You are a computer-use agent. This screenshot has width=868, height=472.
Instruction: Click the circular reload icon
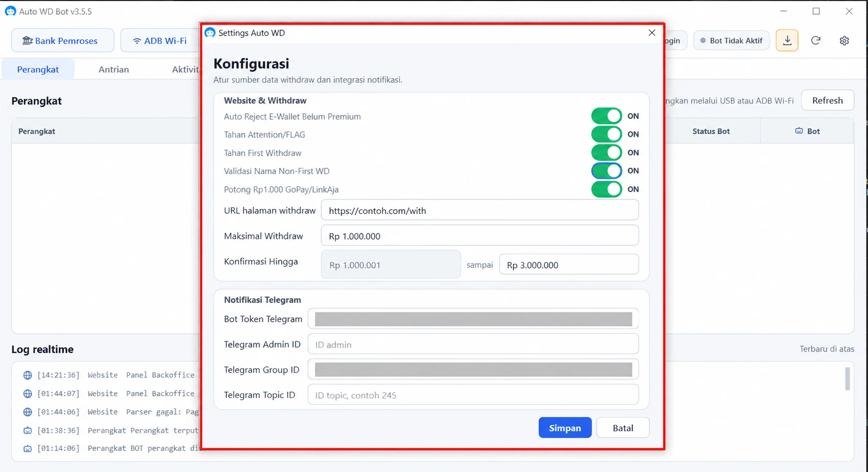click(x=815, y=40)
